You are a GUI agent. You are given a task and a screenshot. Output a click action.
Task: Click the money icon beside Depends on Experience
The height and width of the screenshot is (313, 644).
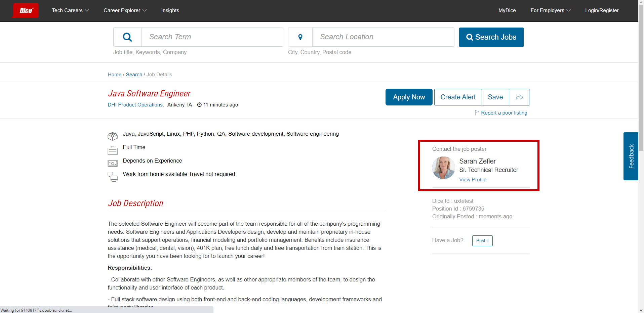[112, 163]
